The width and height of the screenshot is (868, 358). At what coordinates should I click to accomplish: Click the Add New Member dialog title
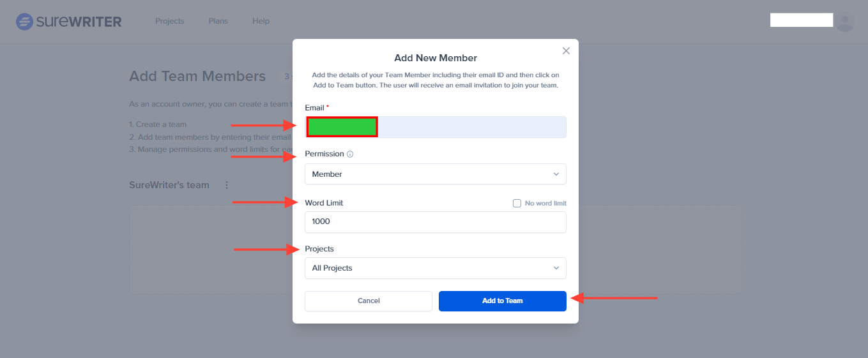pyautogui.click(x=436, y=58)
